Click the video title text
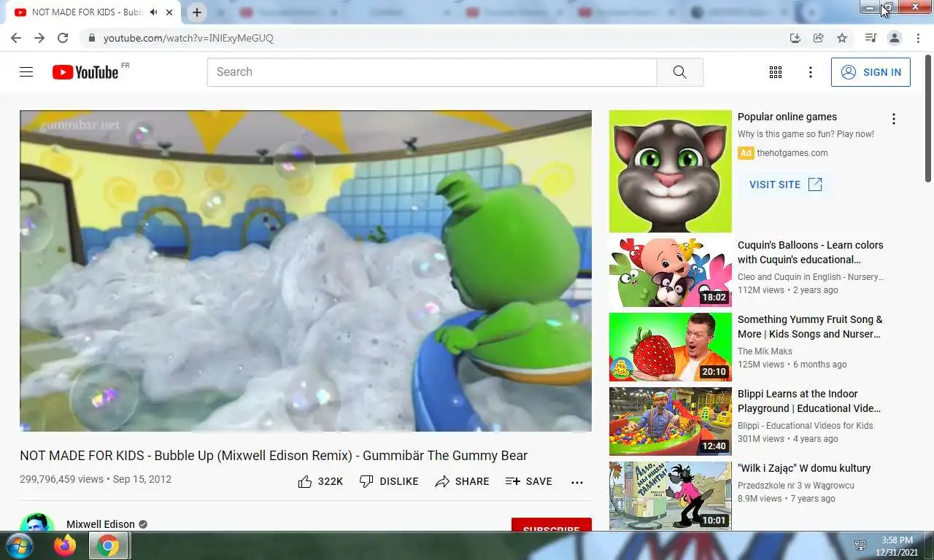Screen dimensions: 934x560 click(274, 456)
